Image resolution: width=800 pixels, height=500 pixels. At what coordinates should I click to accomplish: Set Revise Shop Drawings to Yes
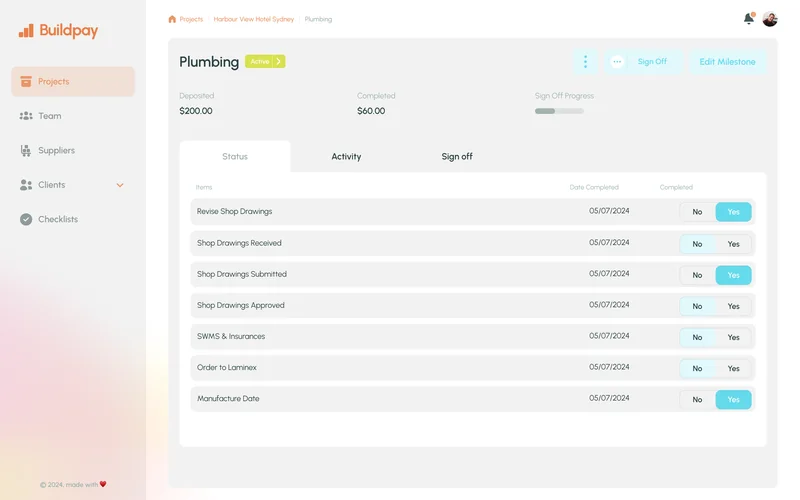click(733, 212)
